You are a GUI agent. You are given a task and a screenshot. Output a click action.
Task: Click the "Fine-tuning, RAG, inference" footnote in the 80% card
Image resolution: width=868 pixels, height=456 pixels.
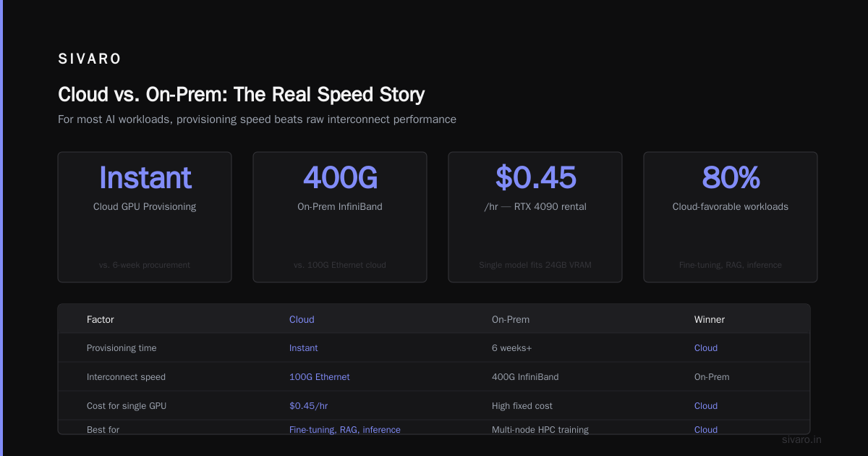[x=731, y=265]
